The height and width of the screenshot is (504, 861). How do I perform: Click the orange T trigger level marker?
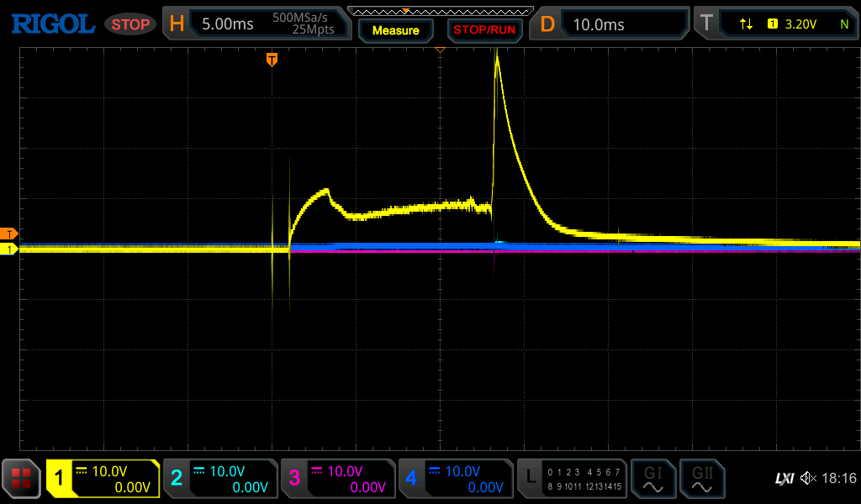9,234
